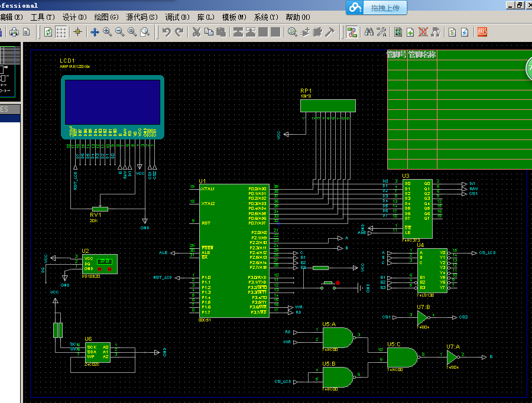Viewport: 532px width, 403px height.
Task: Click the zoom out magnifier icon
Action: (120, 32)
